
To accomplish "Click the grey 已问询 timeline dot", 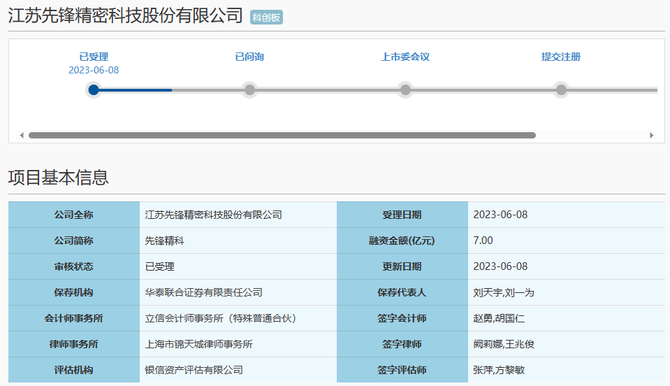I will [250, 90].
